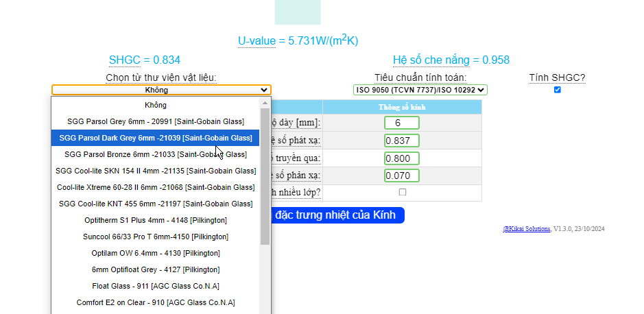Choose SGG Parsol Dark Grey 6mm -21039

click(x=156, y=138)
